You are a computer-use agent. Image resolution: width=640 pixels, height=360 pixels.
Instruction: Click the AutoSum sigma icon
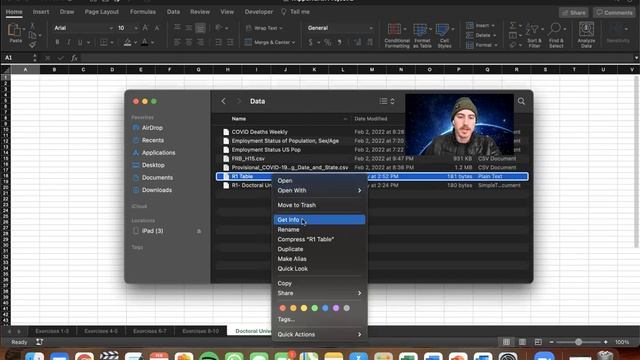513,26
